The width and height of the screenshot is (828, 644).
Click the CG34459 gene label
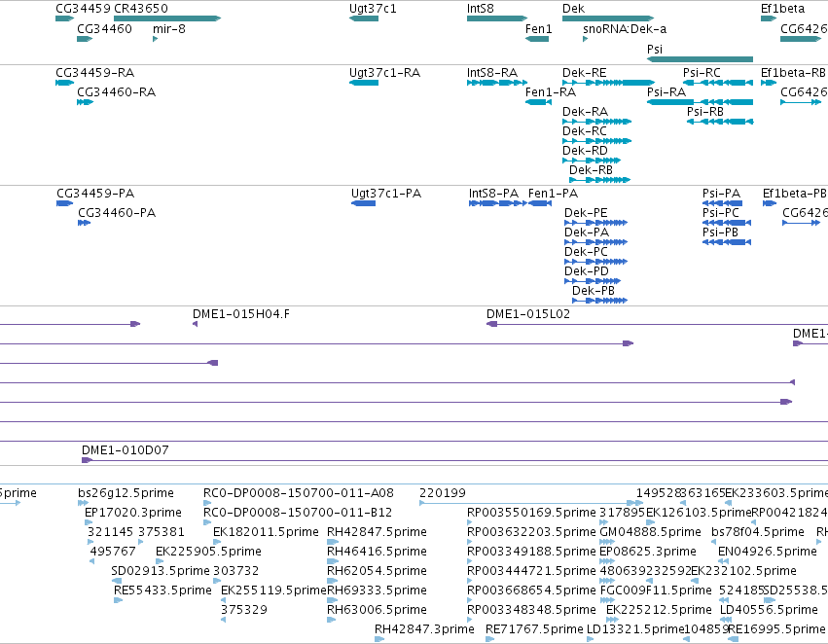(x=83, y=9)
